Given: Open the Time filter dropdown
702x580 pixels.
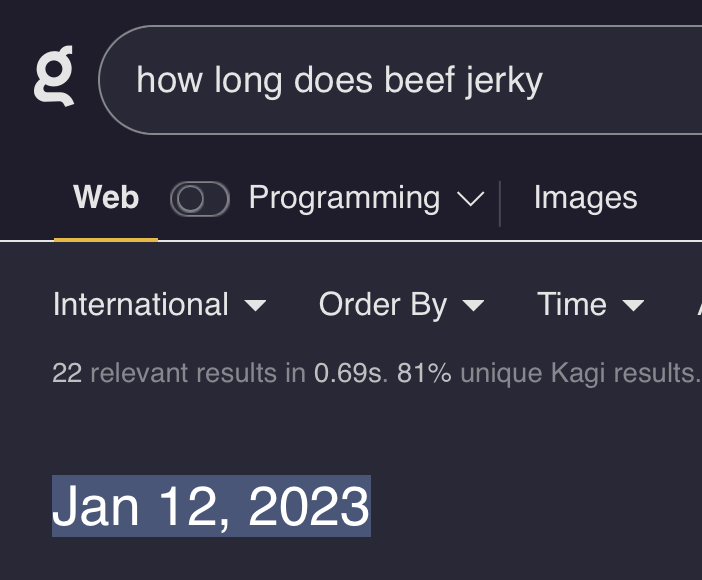Looking at the screenshot, I should (x=590, y=304).
